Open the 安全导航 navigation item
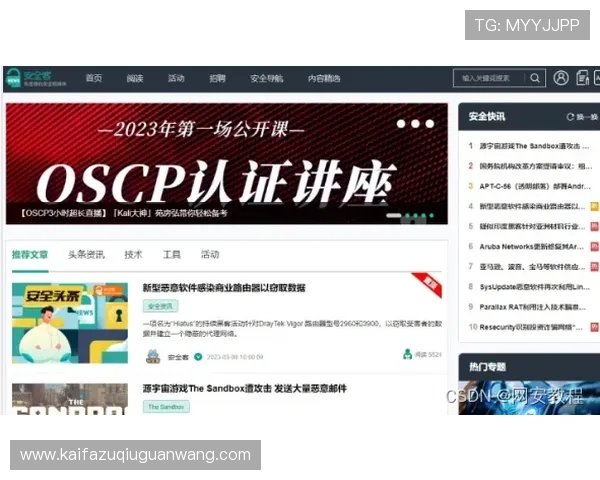This screenshot has height=480, width=600. pos(267,78)
